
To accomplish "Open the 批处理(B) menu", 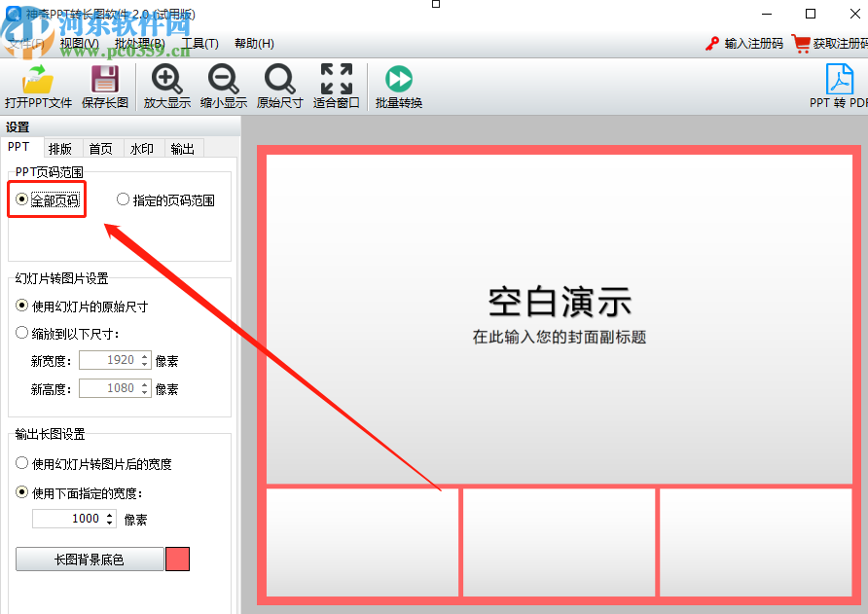I will [139, 43].
